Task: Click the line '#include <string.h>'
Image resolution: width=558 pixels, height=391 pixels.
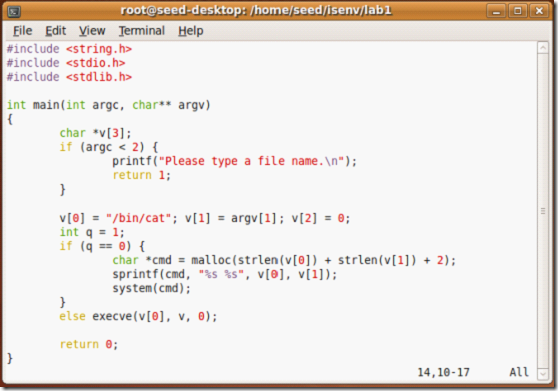Action: coord(69,49)
